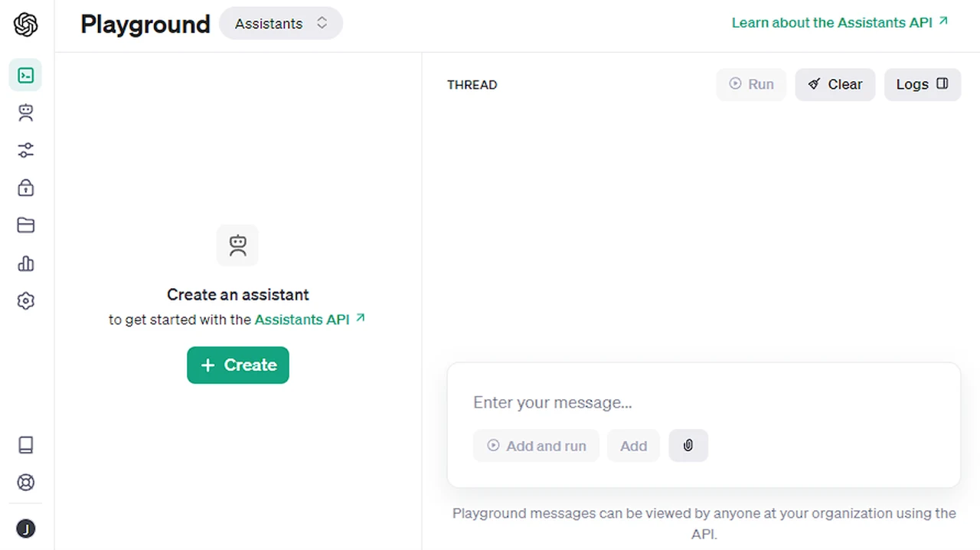Image resolution: width=980 pixels, height=550 pixels.
Task: Click the THREAD label
Action: [472, 85]
